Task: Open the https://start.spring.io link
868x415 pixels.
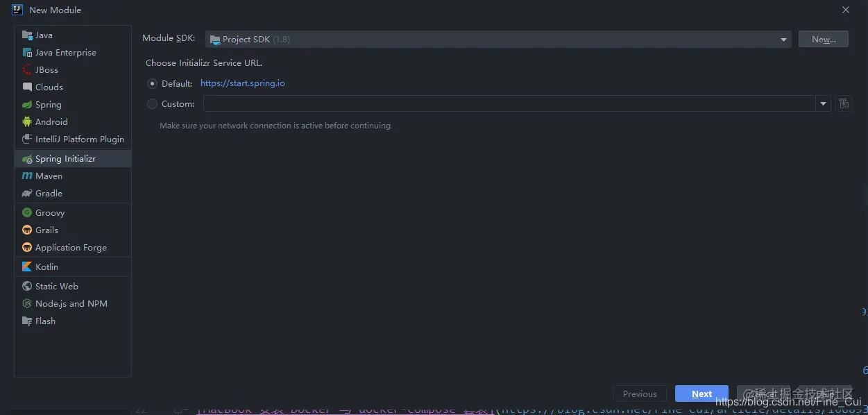Action: coord(243,83)
